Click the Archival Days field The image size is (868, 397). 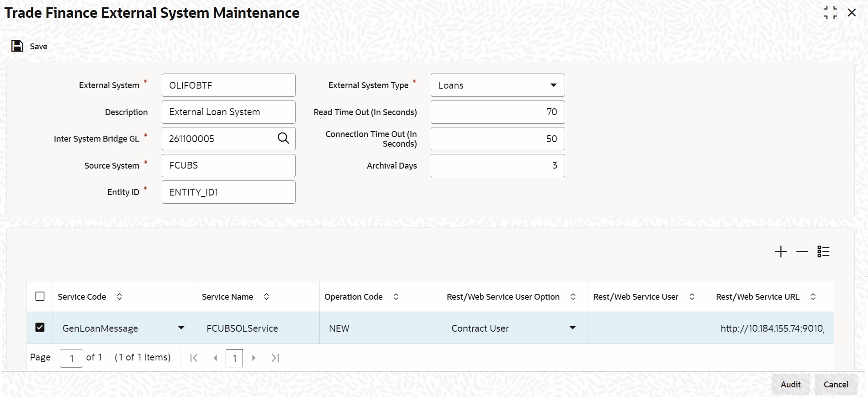click(498, 165)
